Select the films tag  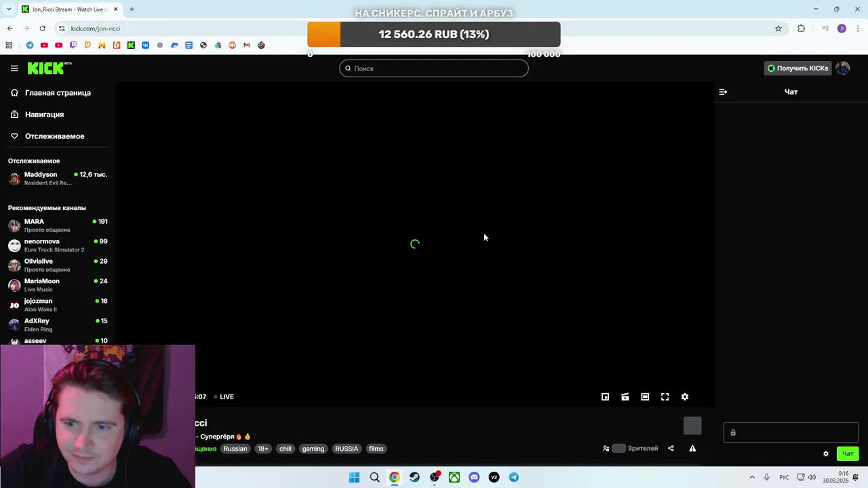pyautogui.click(x=376, y=449)
